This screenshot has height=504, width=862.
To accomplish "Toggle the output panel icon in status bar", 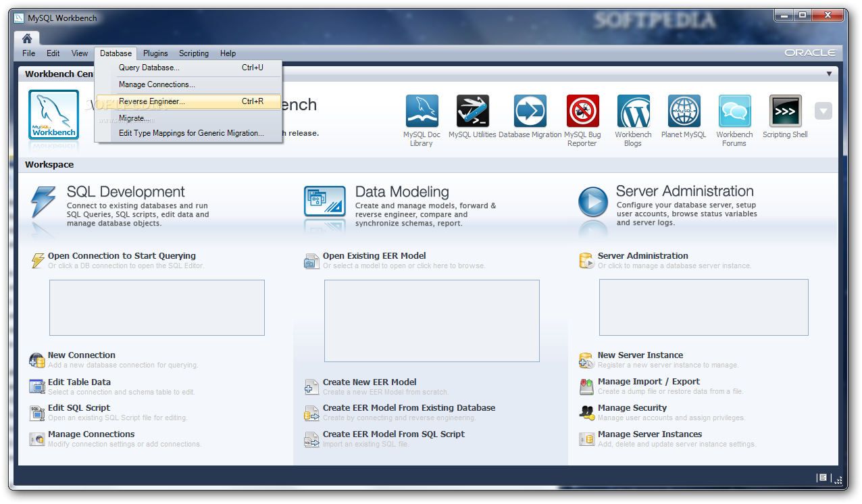I will [822, 478].
